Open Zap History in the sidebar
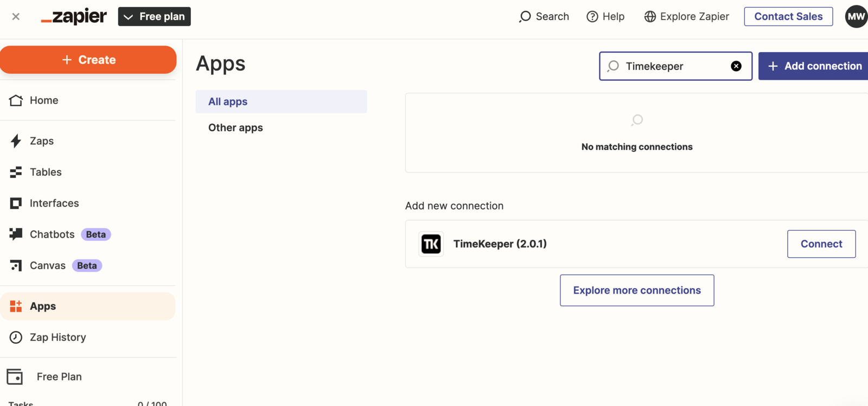 click(88, 338)
